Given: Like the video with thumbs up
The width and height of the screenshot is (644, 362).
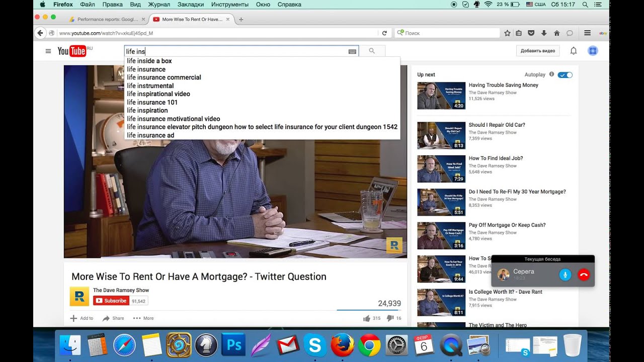Looking at the screenshot, I should [x=366, y=318].
